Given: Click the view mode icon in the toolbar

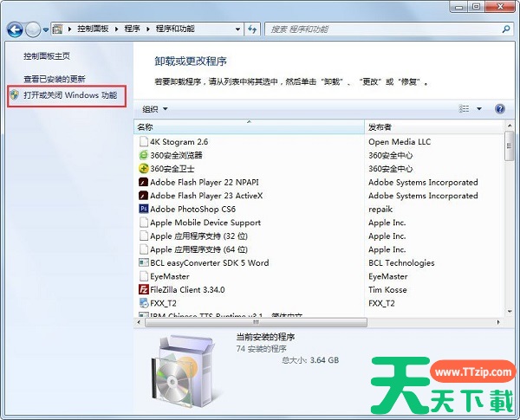Looking at the screenshot, I should pos(463,109).
